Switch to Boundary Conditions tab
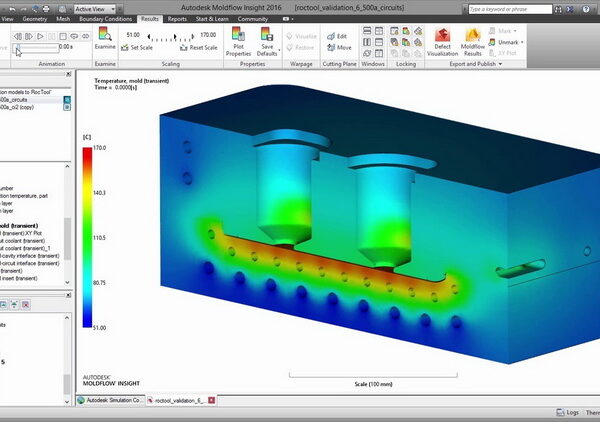 (x=105, y=19)
